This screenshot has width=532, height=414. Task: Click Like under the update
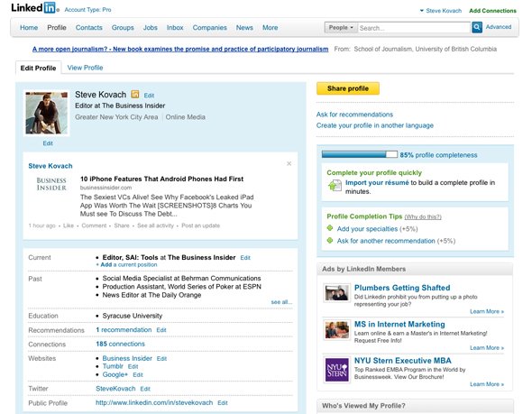click(x=69, y=225)
